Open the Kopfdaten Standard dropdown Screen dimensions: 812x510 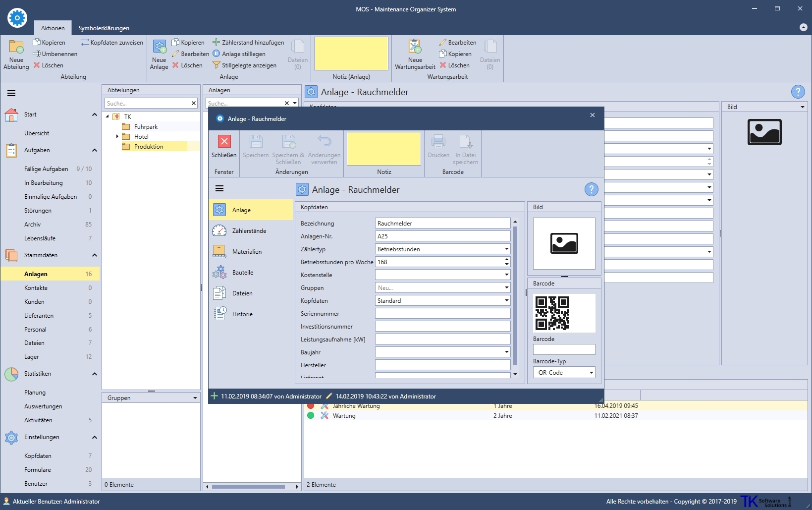(506, 301)
